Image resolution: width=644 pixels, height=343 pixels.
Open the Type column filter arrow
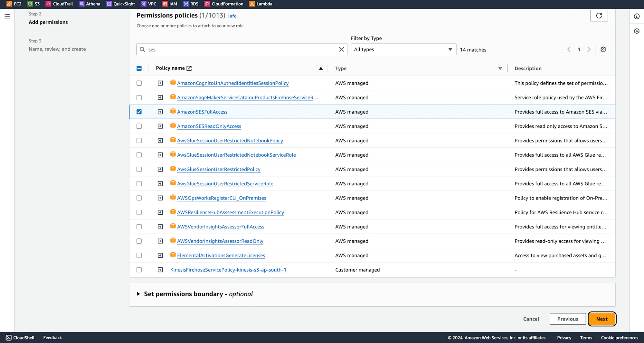[500, 68]
